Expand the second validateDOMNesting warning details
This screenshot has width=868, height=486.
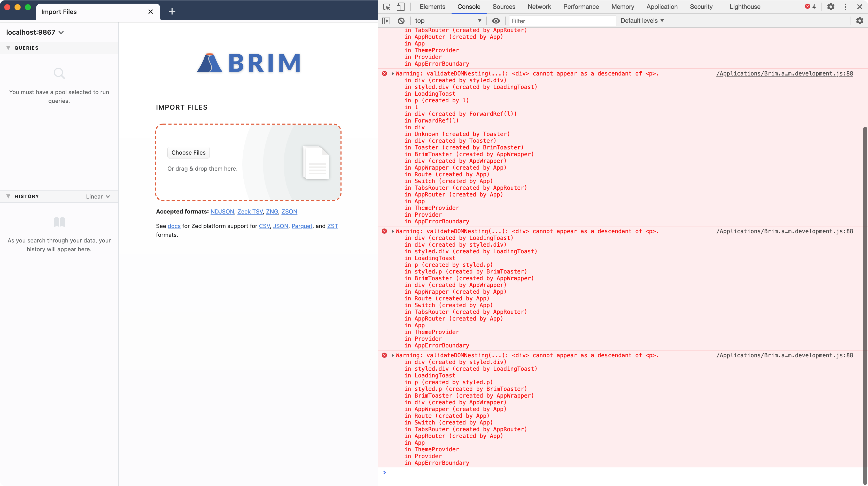(x=393, y=231)
